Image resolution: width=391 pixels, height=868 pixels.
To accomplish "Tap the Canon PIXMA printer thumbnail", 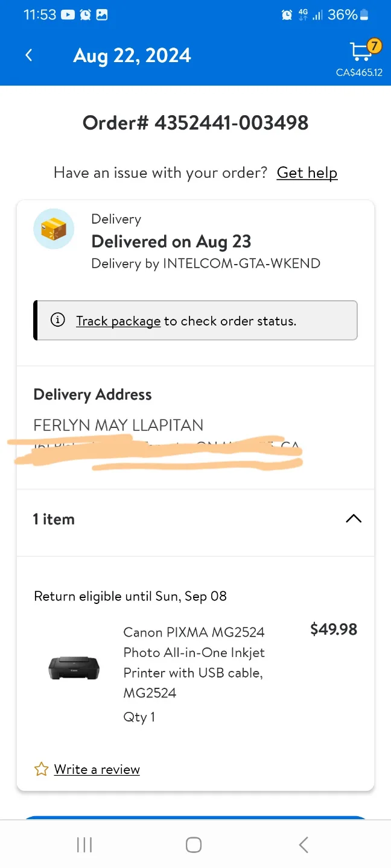I will [x=74, y=668].
